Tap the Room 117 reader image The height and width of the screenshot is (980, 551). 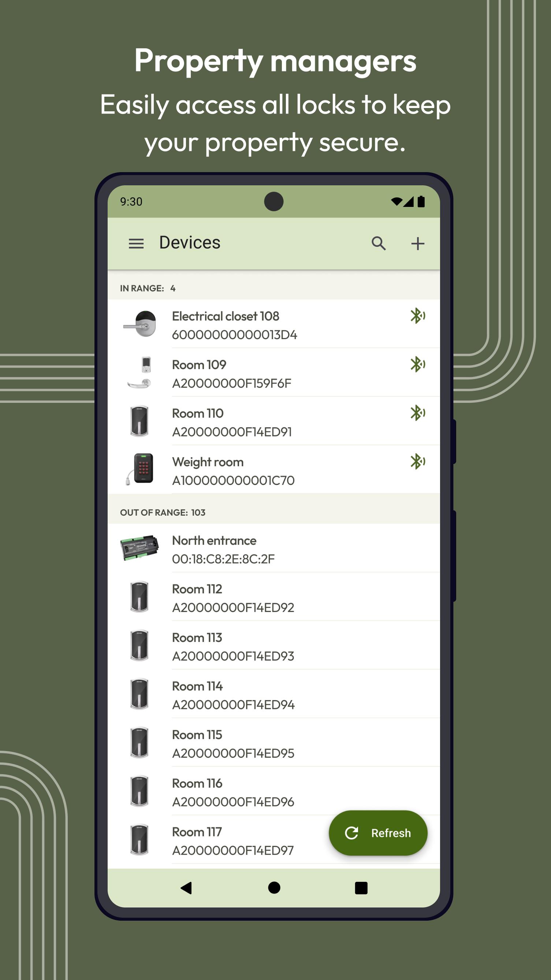pos(139,840)
